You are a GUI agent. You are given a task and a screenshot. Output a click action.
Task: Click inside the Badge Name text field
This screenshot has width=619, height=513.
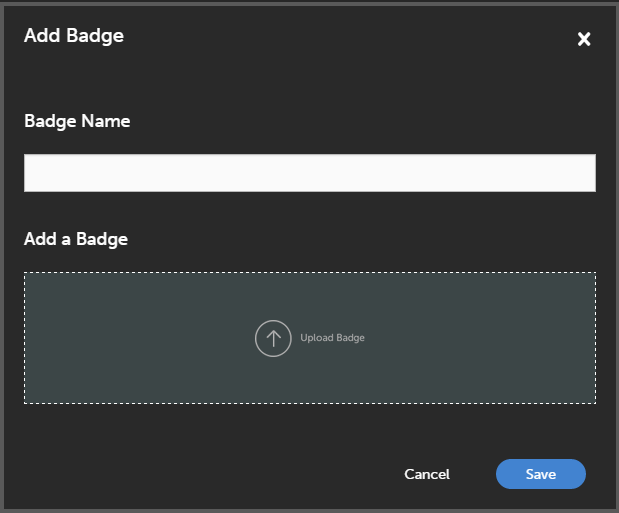pyautogui.click(x=309, y=173)
